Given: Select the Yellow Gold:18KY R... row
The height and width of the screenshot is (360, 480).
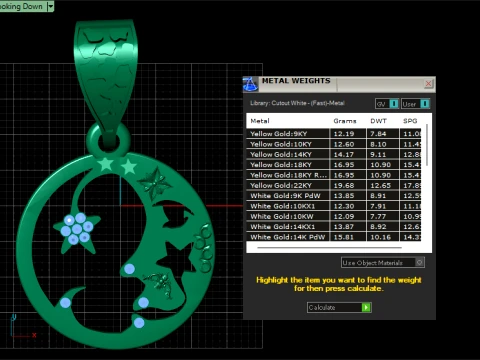Looking at the screenshot, I should (x=334, y=175).
